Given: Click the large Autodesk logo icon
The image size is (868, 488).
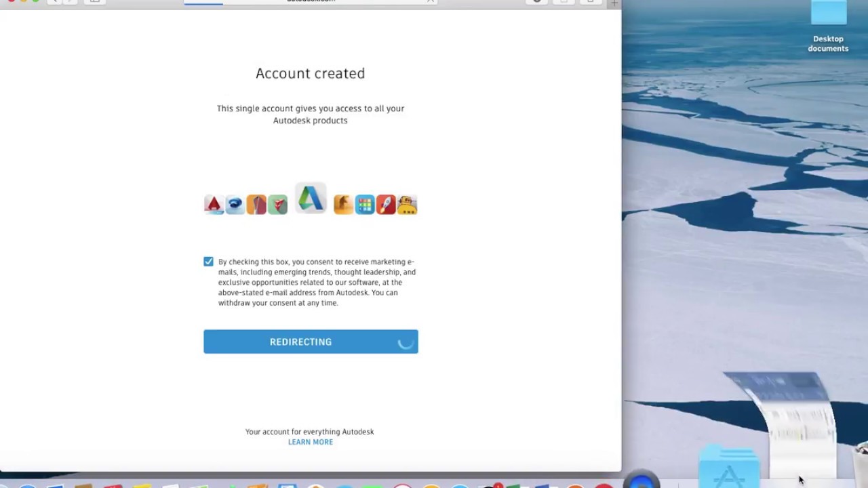Looking at the screenshot, I should coord(311,198).
